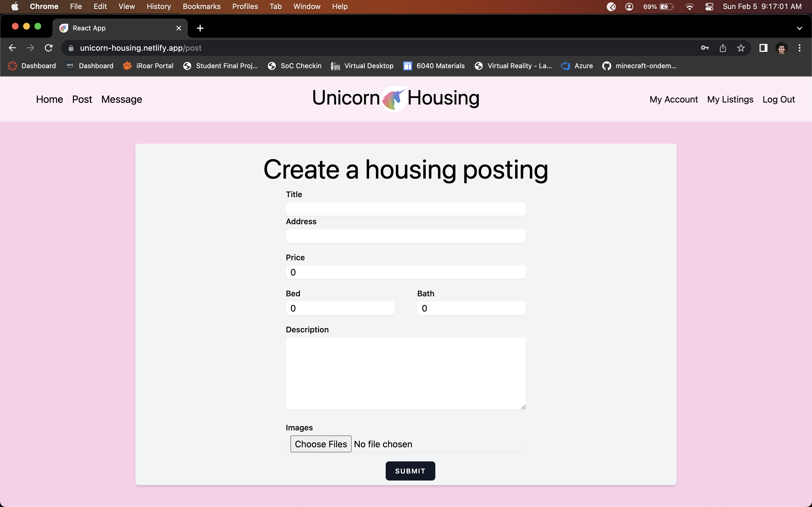This screenshot has height=507, width=812.
Task: Go to My Listings page
Action: pos(730,99)
